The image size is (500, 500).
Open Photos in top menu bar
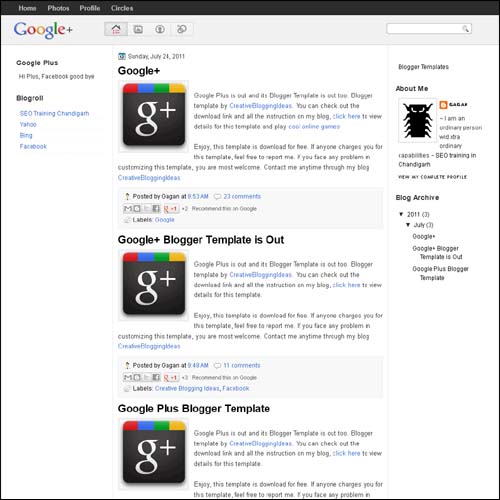coord(58,8)
